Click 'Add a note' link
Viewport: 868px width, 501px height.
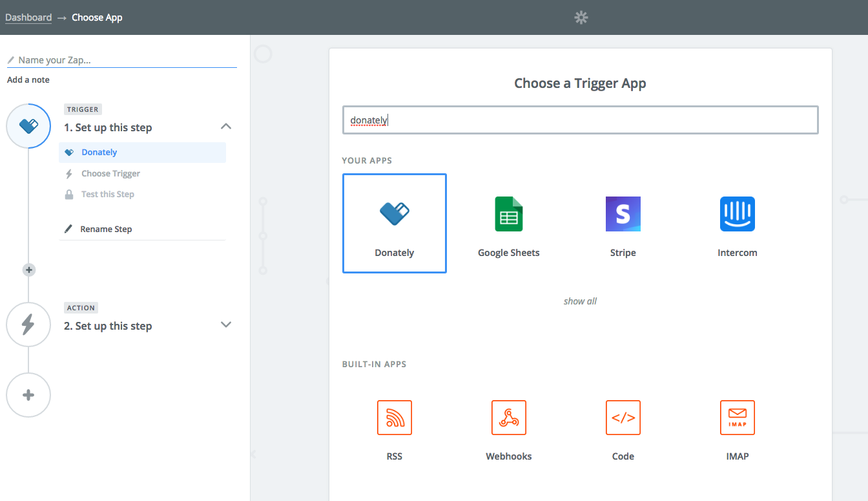tap(28, 80)
